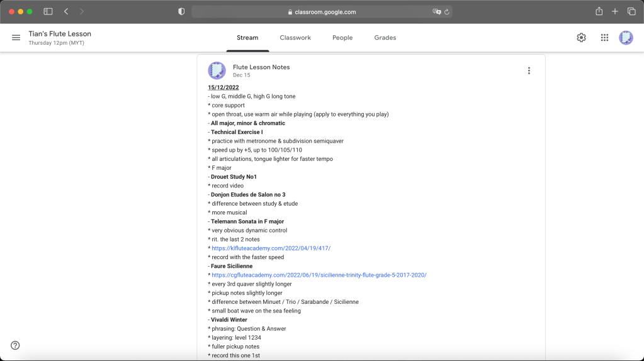This screenshot has height=361, width=644.
Task: Open the Grades tab
Action: pyautogui.click(x=385, y=38)
